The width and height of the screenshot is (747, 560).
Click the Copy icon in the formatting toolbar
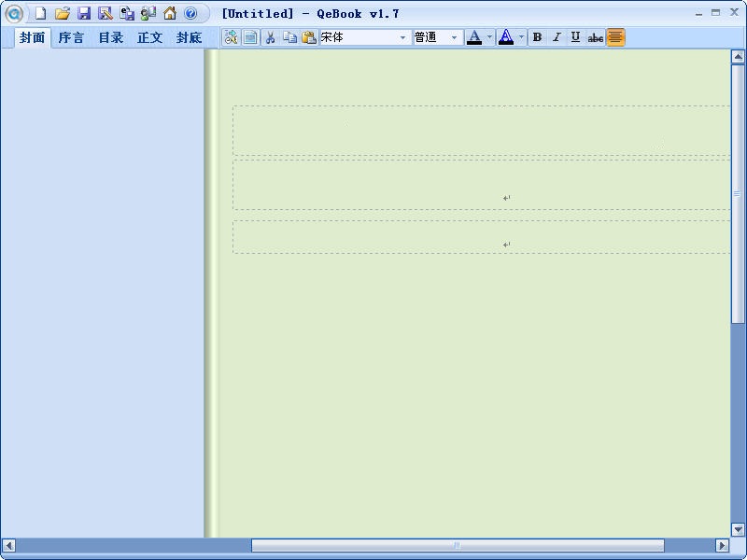[x=289, y=37]
